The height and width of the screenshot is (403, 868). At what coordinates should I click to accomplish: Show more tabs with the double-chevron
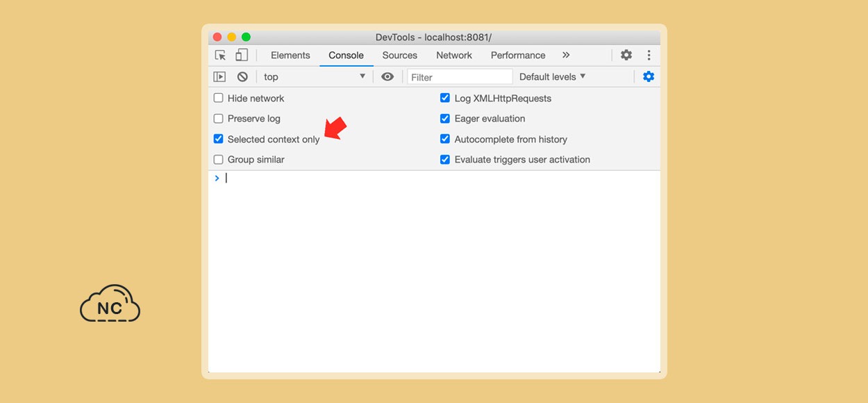point(566,55)
